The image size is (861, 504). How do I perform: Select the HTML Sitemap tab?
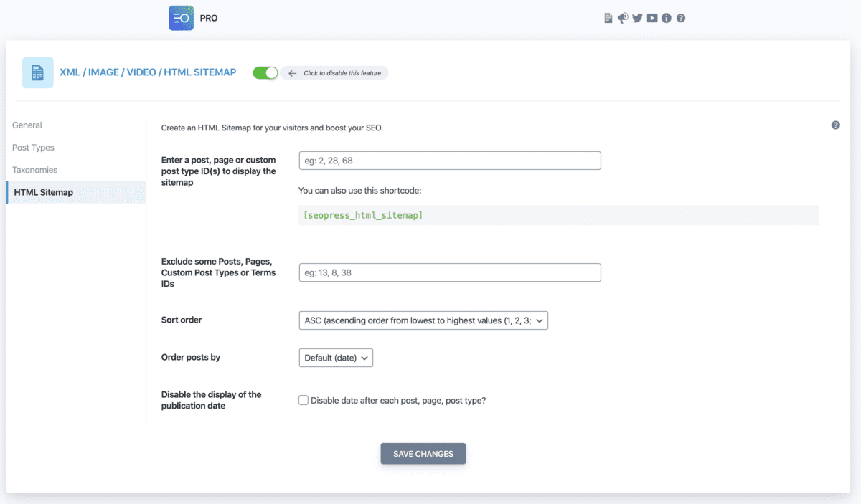pyautogui.click(x=76, y=192)
